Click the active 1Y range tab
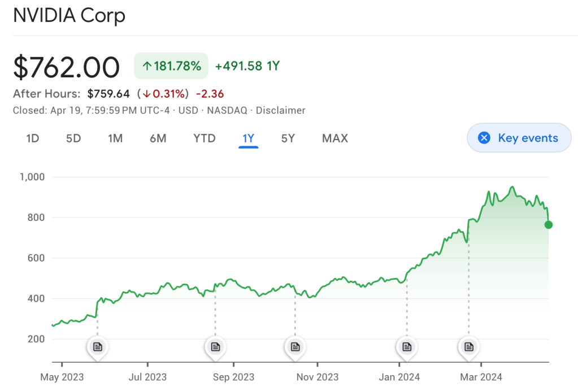The width and height of the screenshot is (578, 392). click(248, 138)
